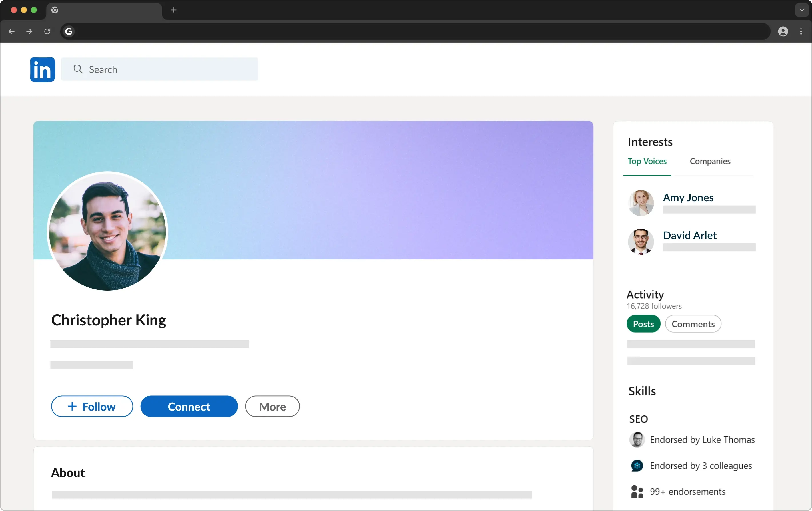Screen dimensions: 812x511
Task: Open the browser profile avatar icon
Action: (783, 31)
